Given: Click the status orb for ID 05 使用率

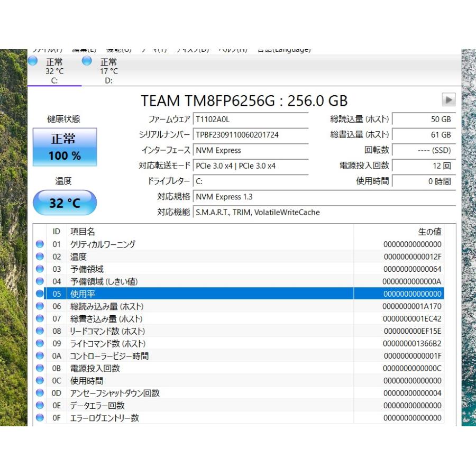Looking at the screenshot, I should point(40,294).
